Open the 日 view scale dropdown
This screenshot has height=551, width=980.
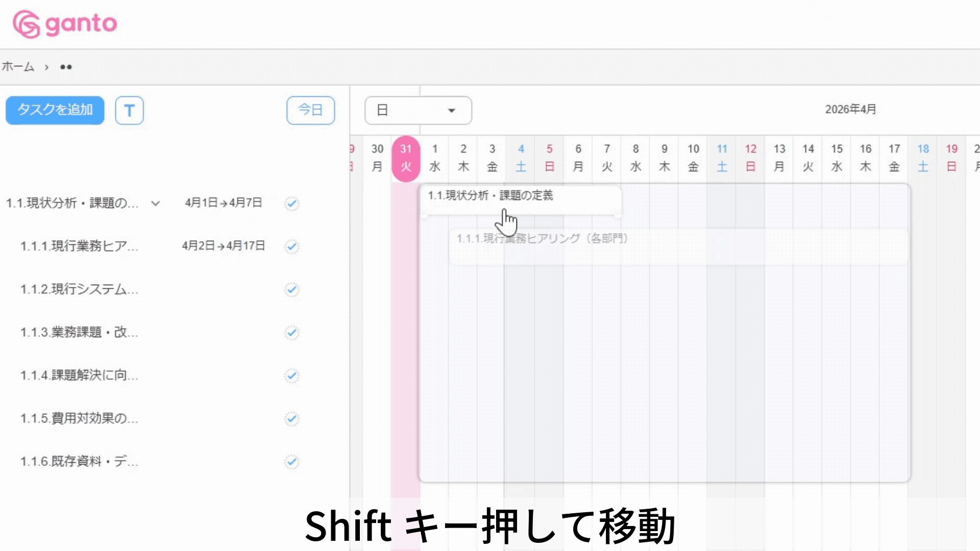tap(418, 110)
